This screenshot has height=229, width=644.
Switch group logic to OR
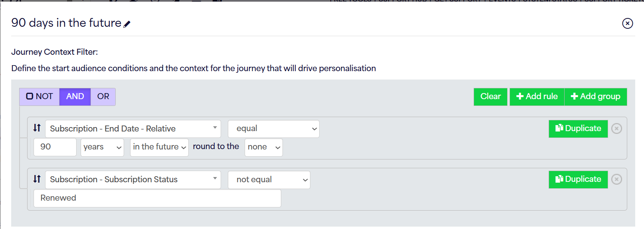(x=103, y=97)
